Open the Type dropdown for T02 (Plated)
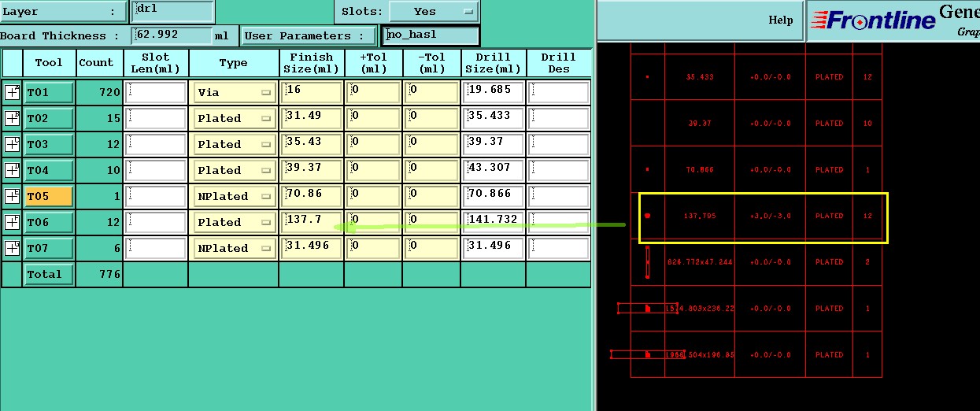 coord(234,118)
